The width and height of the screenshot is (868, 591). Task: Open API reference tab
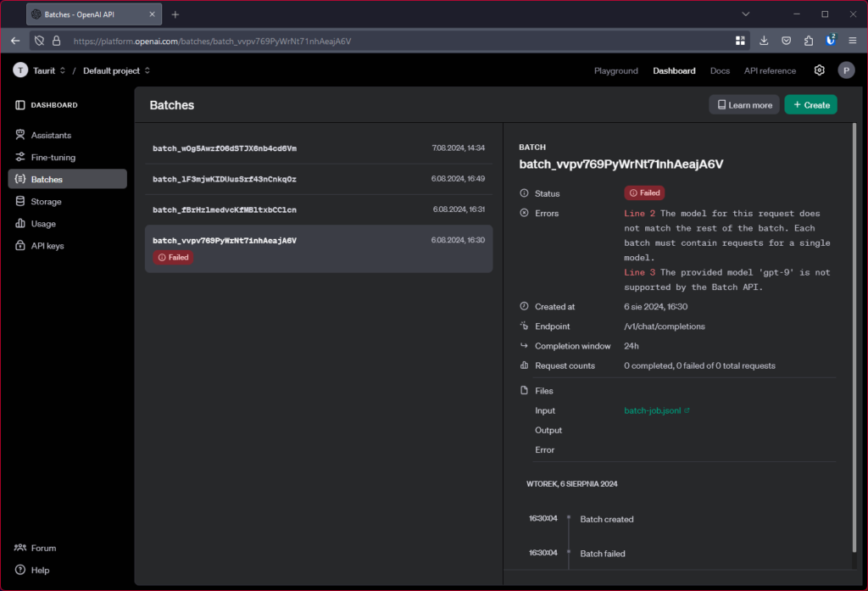click(x=770, y=71)
